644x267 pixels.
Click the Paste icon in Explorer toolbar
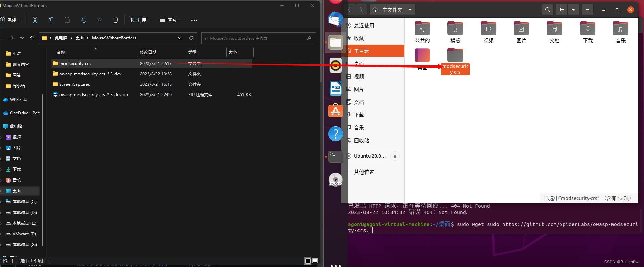(67, 20)
